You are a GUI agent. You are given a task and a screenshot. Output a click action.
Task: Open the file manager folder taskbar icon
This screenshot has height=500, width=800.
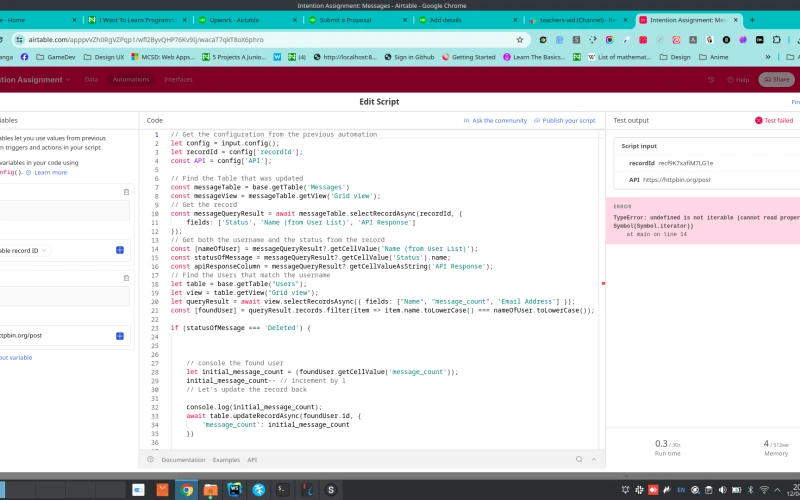(x=211, y=490)
